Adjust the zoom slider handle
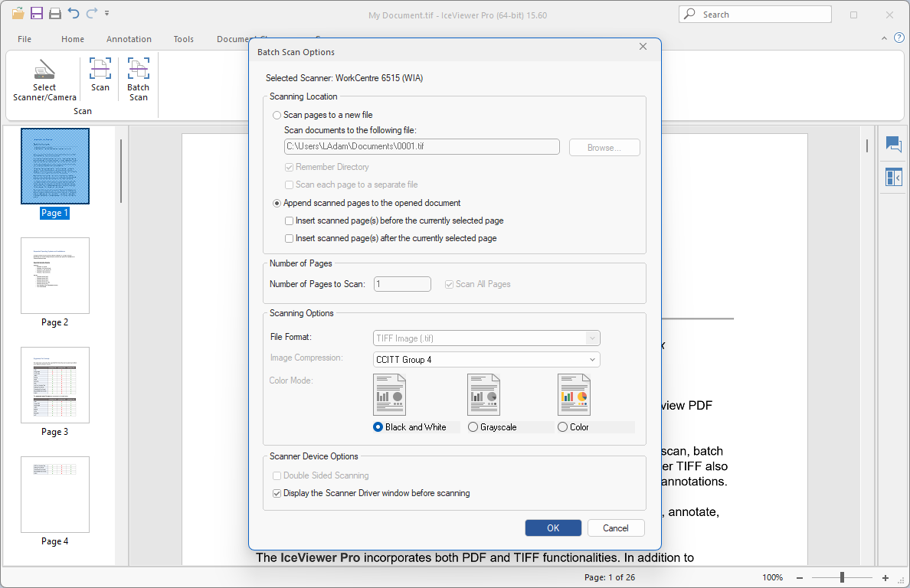The width and height of the screenshot is (910, 588). click(842, 577)
